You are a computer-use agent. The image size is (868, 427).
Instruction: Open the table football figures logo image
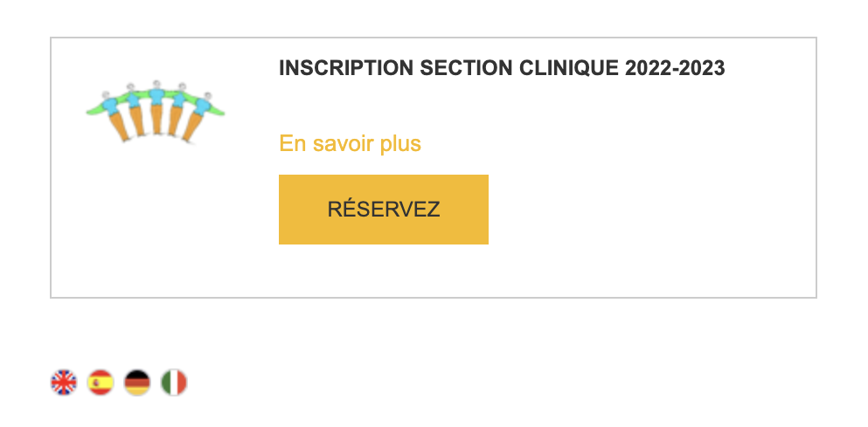[156, 113]
